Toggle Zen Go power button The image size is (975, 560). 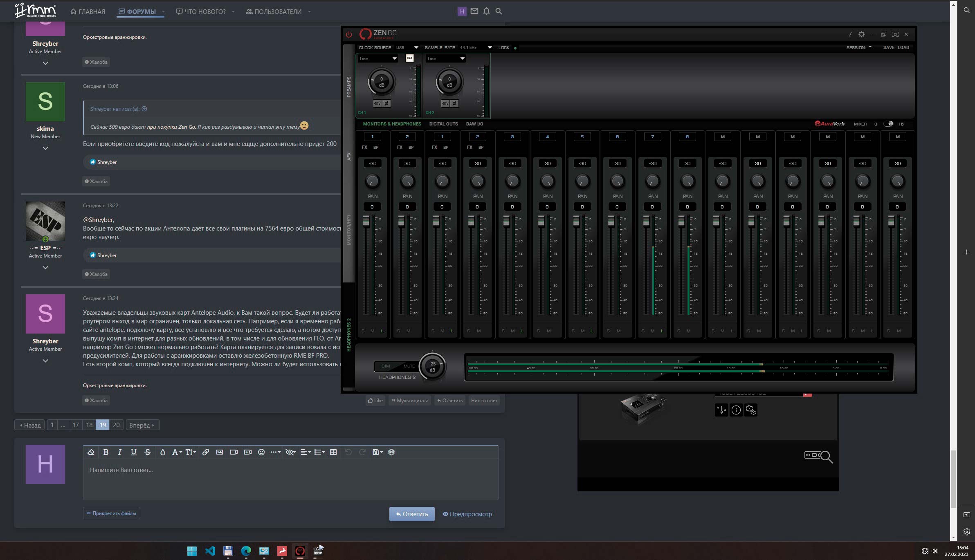tap(348, 35)
